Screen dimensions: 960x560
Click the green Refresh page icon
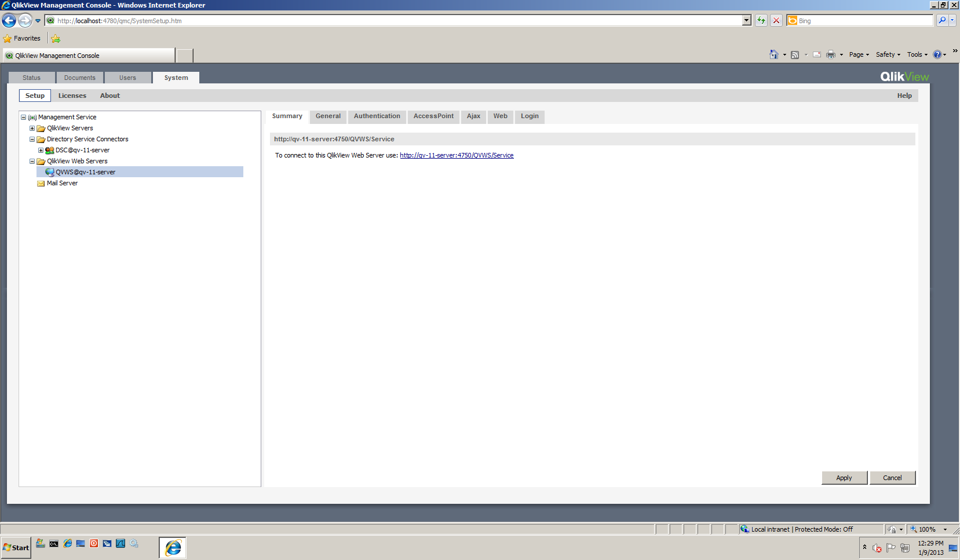tap(761, 21)
